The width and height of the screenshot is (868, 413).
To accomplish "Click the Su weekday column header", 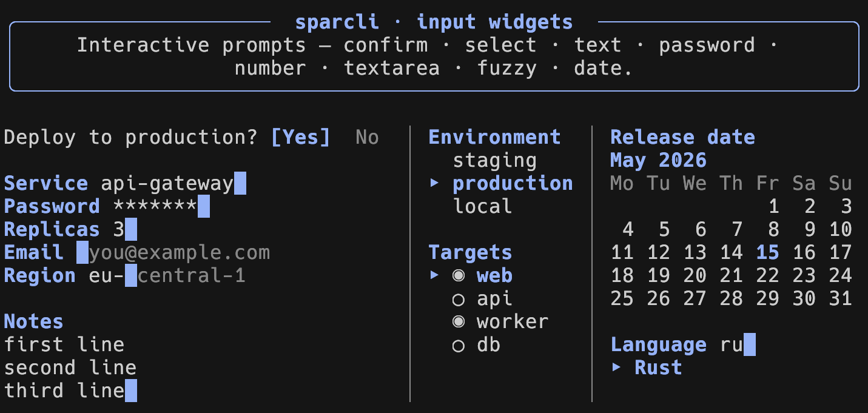I will click(841, 184).
